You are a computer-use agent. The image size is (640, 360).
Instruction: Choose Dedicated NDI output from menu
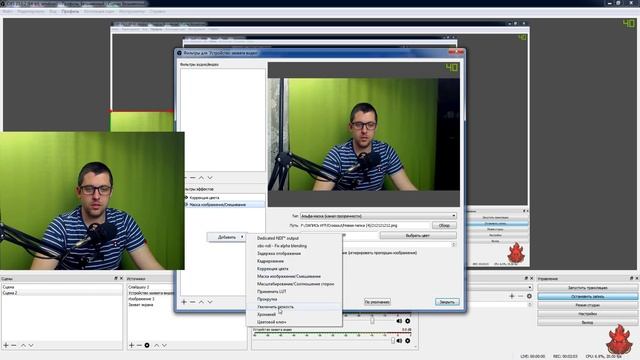click(278, 238)
